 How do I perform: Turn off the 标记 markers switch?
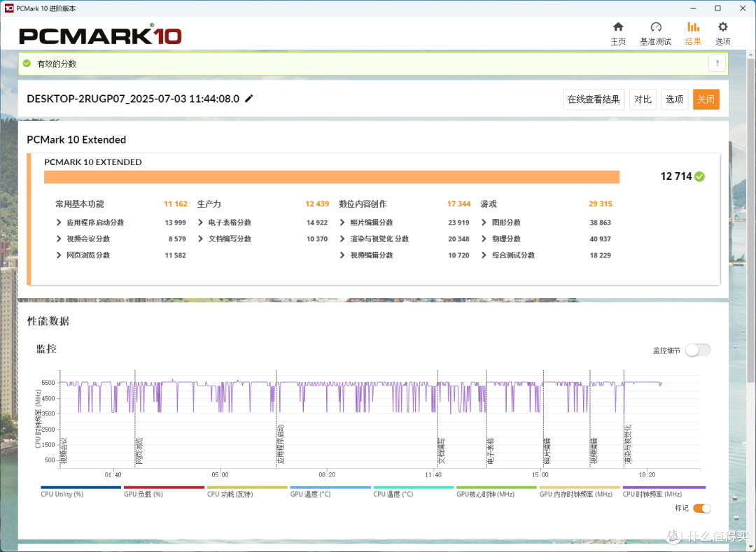(x=701, y=508)
